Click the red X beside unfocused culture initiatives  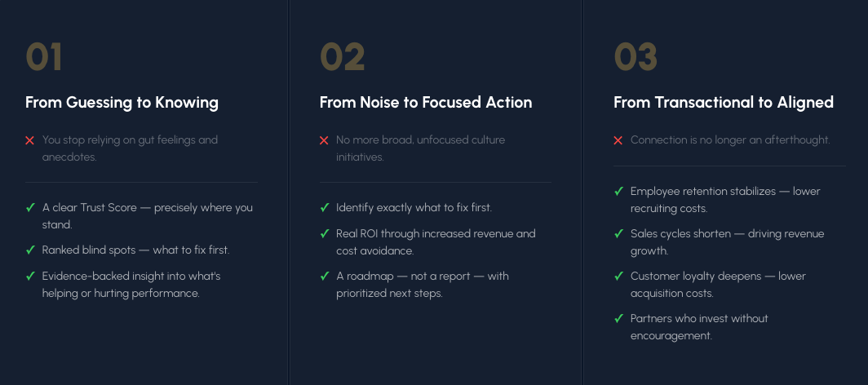coord(324,140)
